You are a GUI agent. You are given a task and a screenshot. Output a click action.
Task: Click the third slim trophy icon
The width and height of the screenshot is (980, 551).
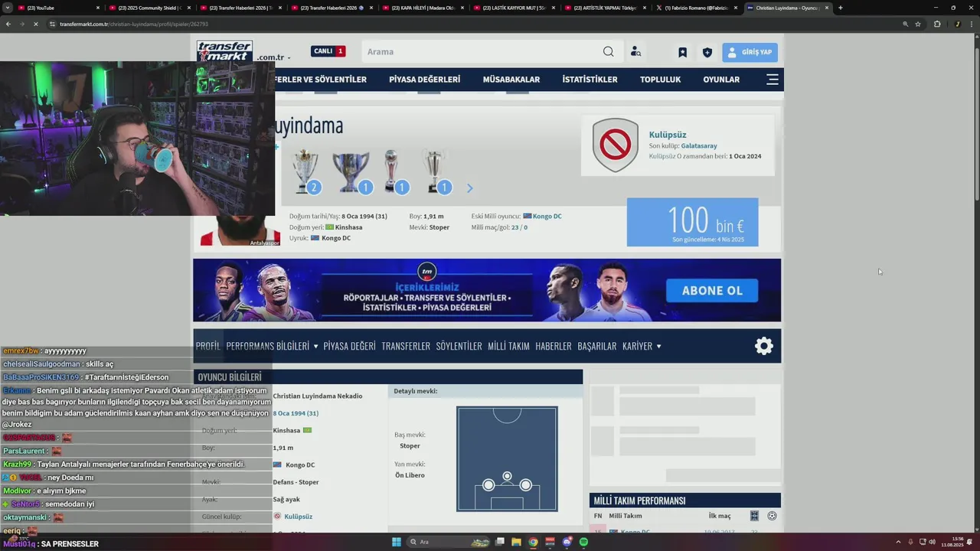coord(395,171)
